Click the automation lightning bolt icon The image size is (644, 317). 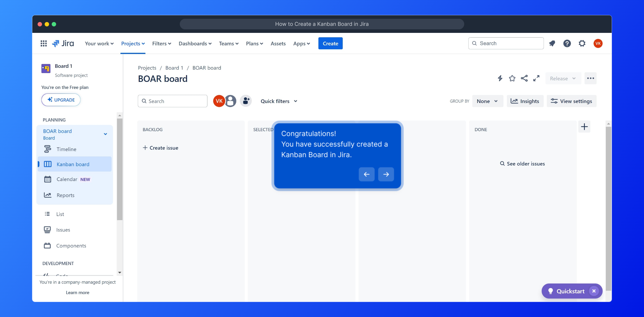pyautogui.click(x=500, y=78)
